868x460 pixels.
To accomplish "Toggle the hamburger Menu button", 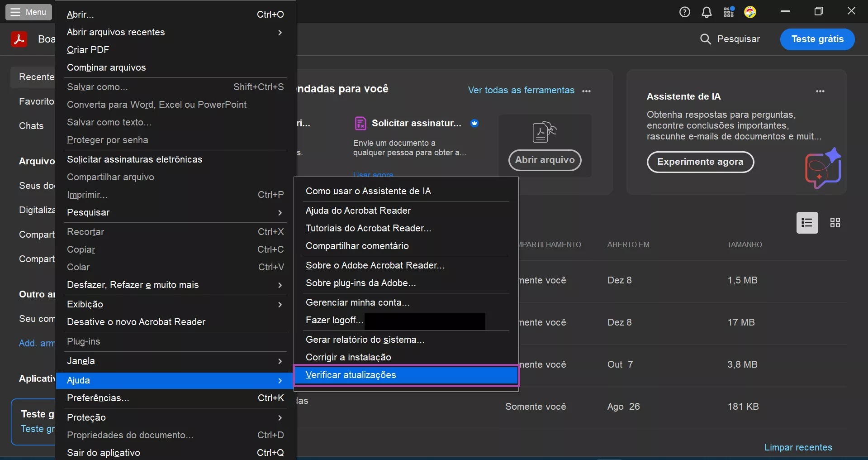I will 28,12.
